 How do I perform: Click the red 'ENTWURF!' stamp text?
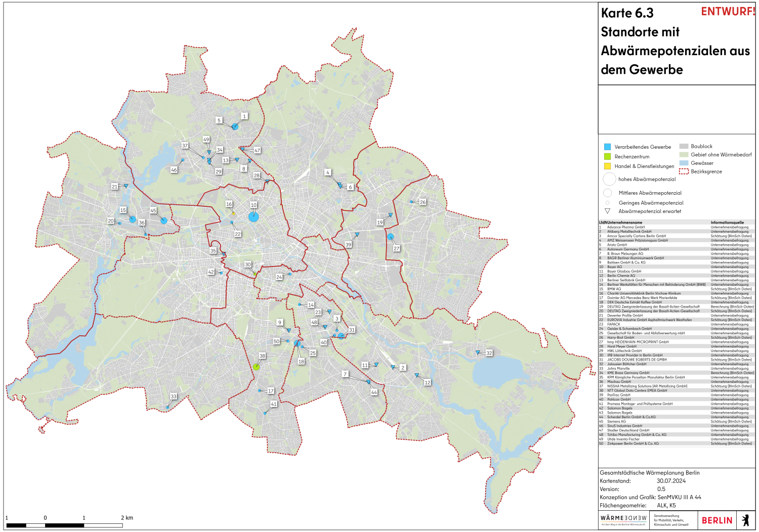pyautogui.click(x=728, y=12)
